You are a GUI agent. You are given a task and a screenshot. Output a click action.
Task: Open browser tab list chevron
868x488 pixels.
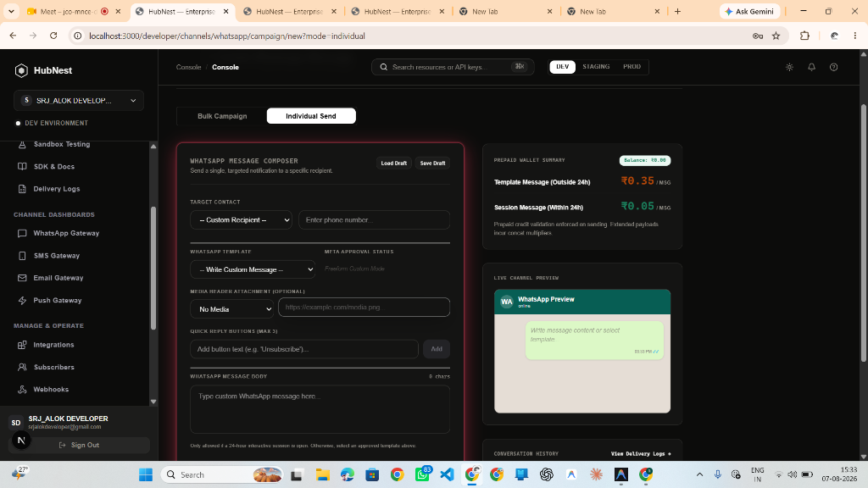(x=11, y=11)
